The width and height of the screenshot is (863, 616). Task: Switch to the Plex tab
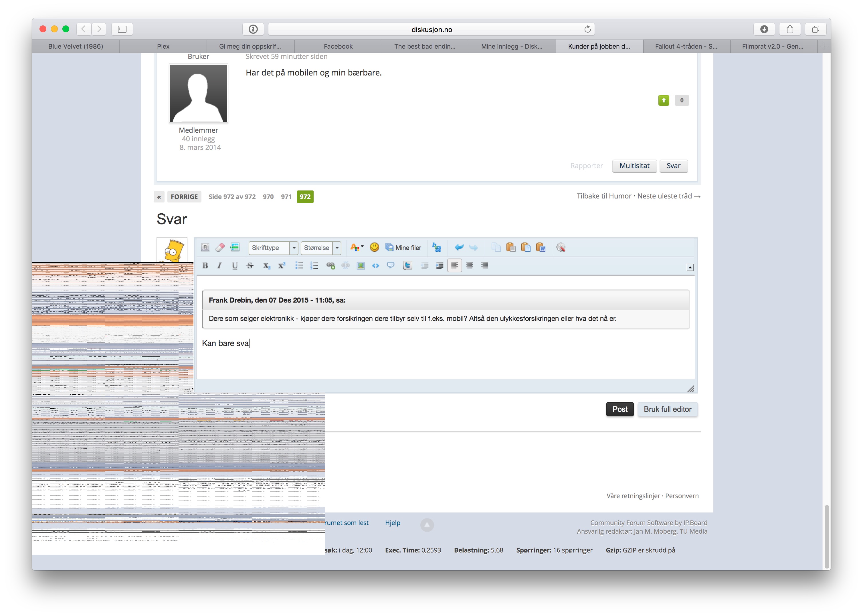(x=163, y=46)
